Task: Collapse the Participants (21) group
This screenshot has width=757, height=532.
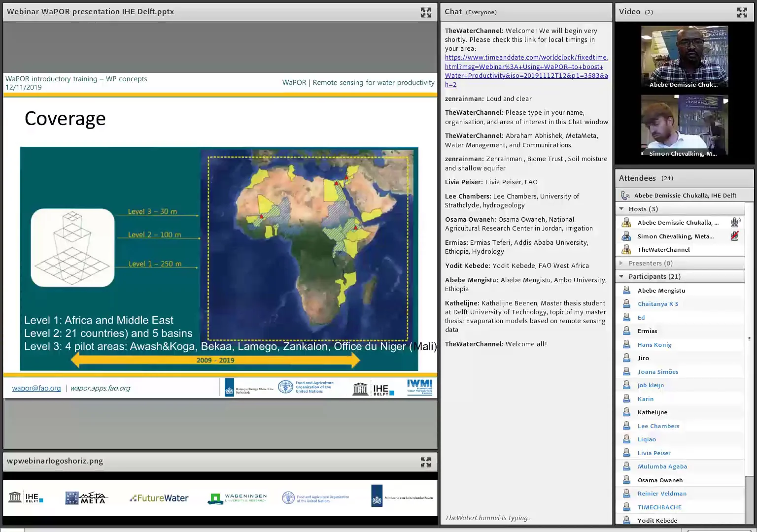Action: tap(621, 277)
